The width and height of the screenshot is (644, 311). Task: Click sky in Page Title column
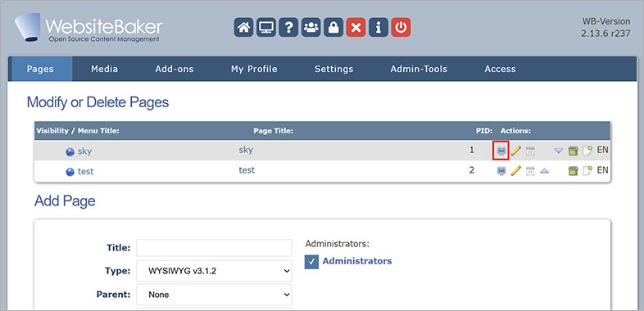(x=246, y=150)
